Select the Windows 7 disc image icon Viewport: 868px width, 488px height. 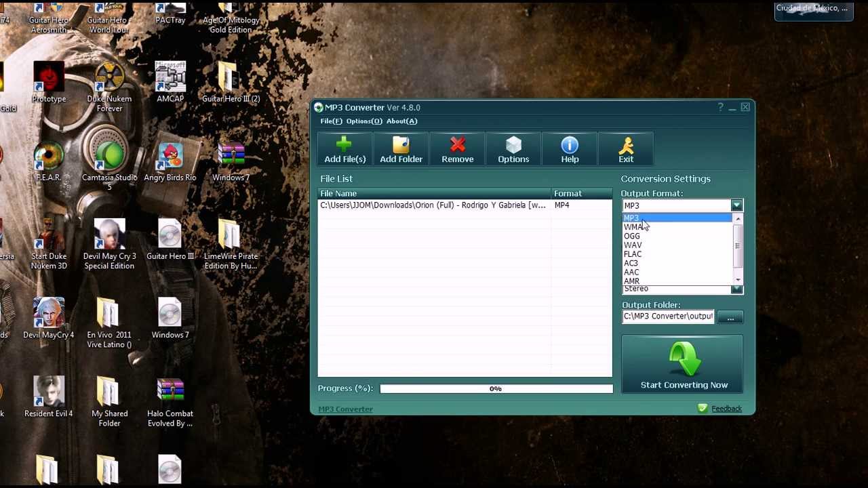coord(170,319)
